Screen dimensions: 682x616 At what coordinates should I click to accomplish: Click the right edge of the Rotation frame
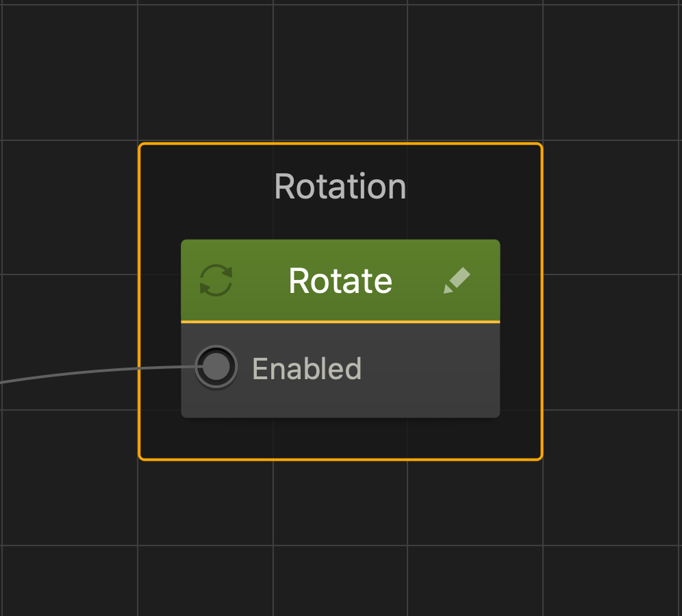[542, 301]
